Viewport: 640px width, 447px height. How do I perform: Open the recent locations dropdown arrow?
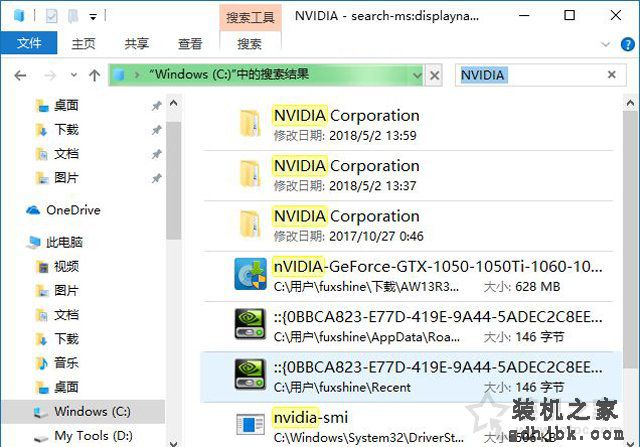74,75
